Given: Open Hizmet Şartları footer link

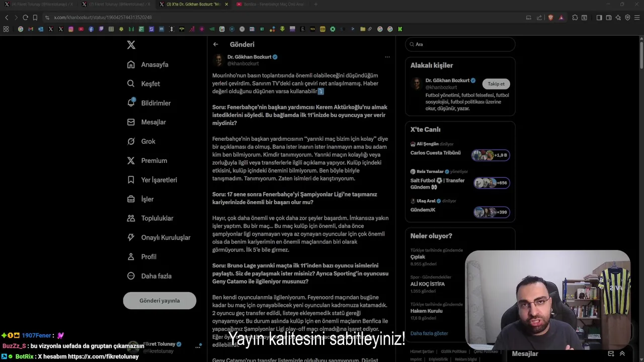Looking at the screenshot, I should point(422,351).
